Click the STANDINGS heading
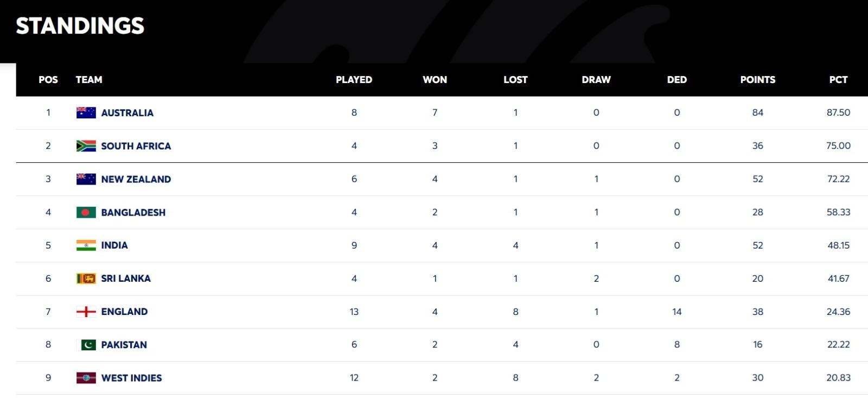Screen dimensions: 868x398 (x=80, y=26)
